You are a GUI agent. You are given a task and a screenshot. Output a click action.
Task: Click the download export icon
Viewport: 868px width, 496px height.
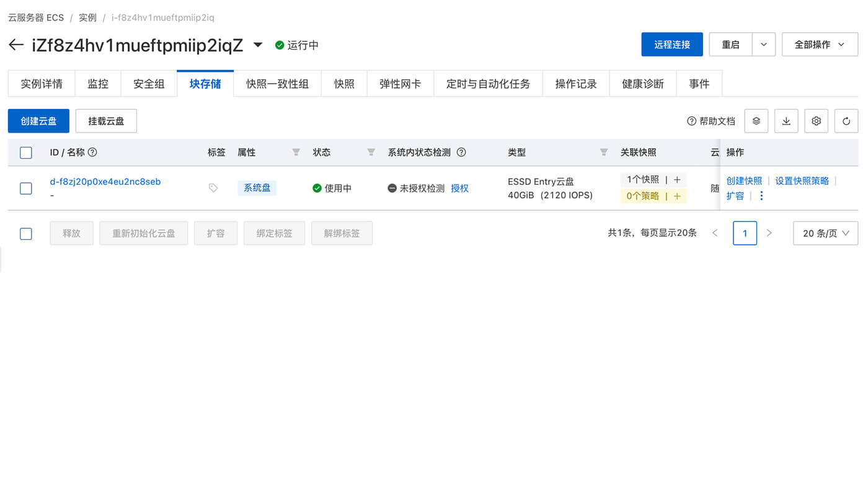click(x=786, y=121)
